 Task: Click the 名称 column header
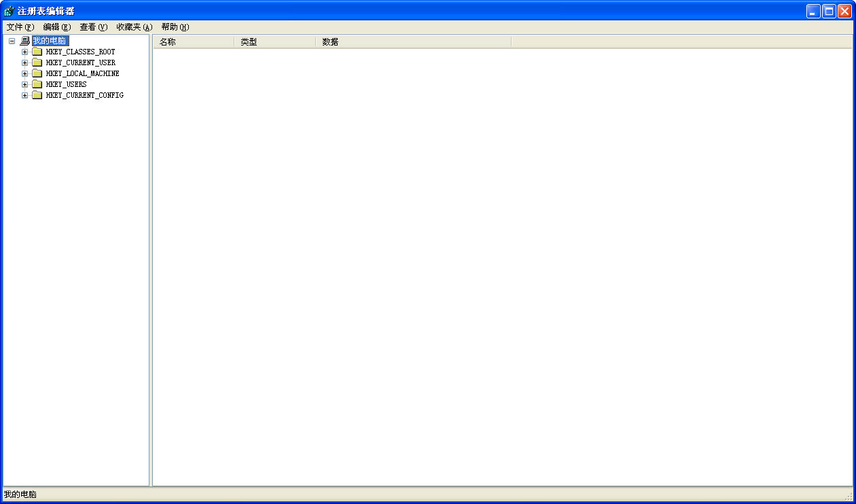pyautogui.click(x=194, y=42)
